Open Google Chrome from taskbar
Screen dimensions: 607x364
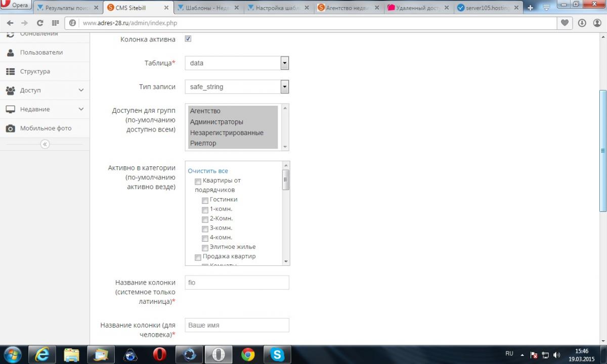point(248,355)
